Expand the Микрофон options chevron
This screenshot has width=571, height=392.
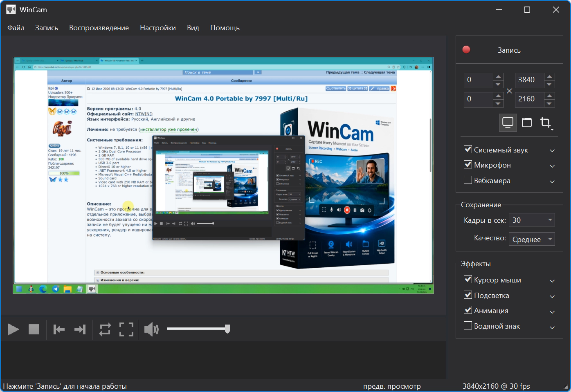pyautogui.click(x=552, y=166)
